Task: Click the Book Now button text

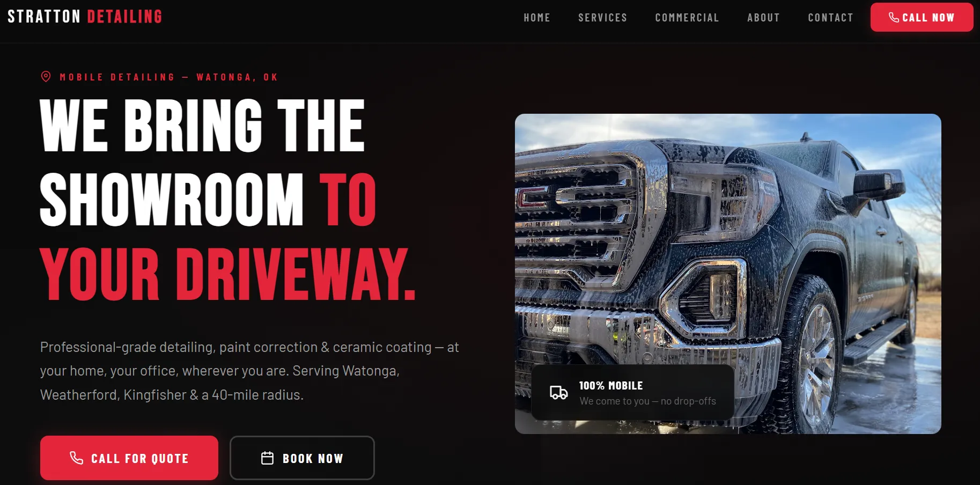Action: click(313, 459)
